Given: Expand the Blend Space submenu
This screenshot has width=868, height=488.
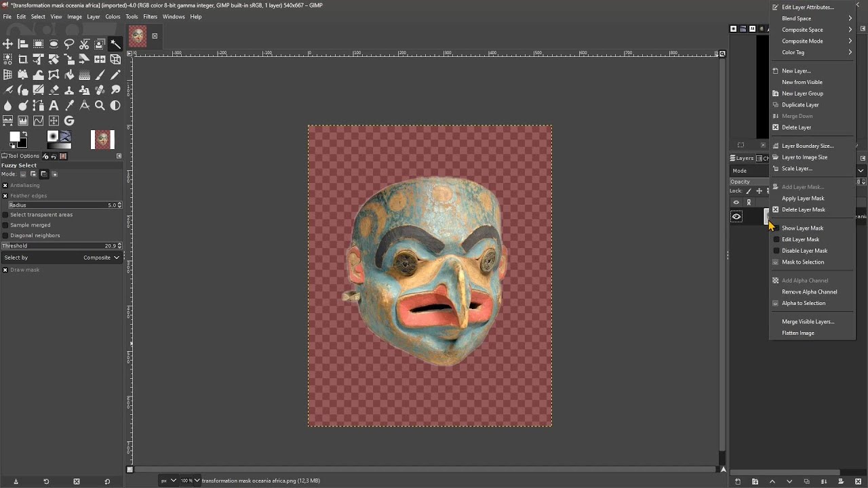Looking at the screenshot, I should (x=812, y=18).
